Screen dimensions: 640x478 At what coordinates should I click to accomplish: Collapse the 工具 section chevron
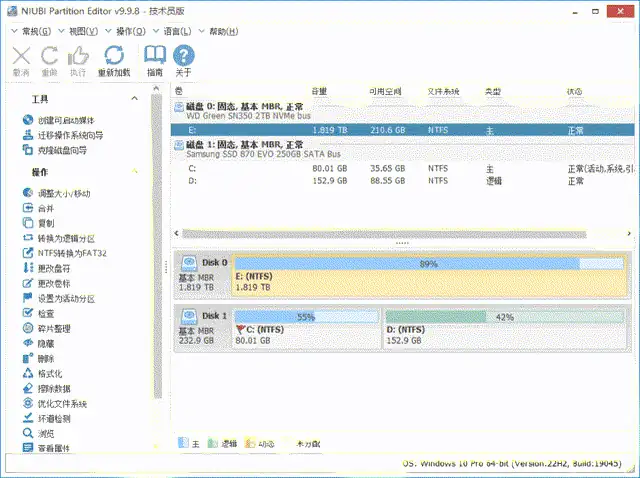click(134, 98)
